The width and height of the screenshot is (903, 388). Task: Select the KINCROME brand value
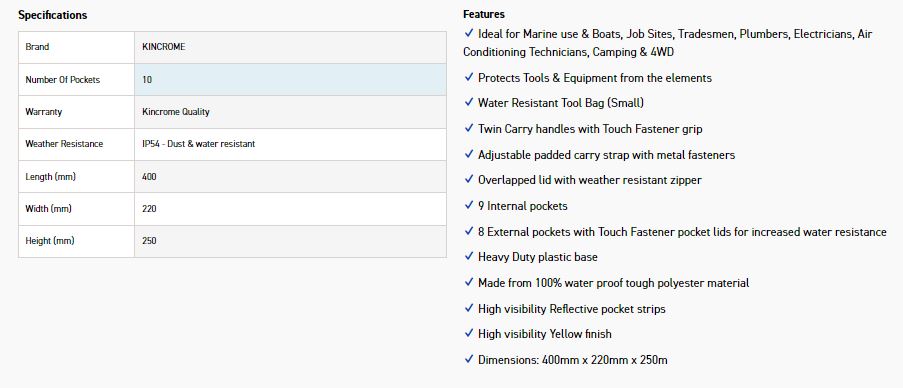pyautogui.click(x=164, y=47)
